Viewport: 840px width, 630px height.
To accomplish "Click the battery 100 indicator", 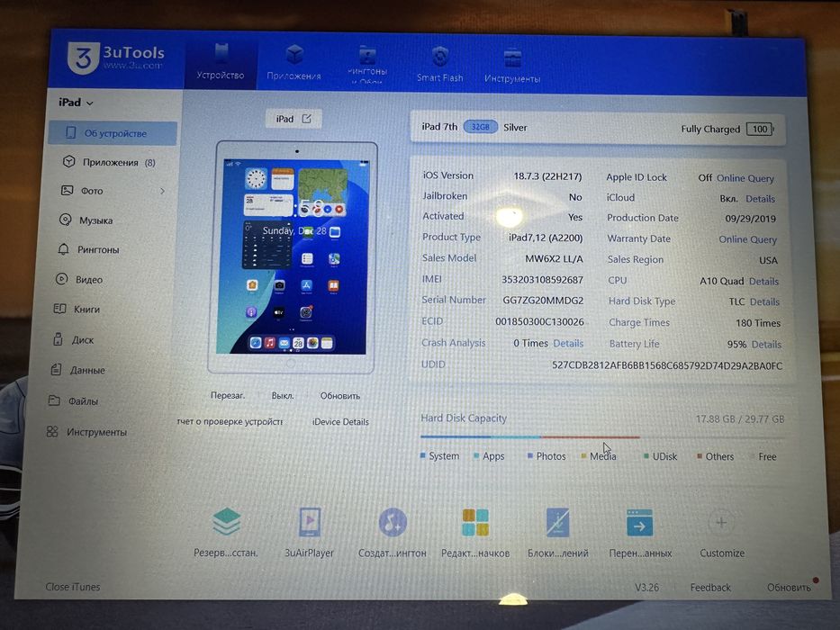I will click(x=760, y=129).
